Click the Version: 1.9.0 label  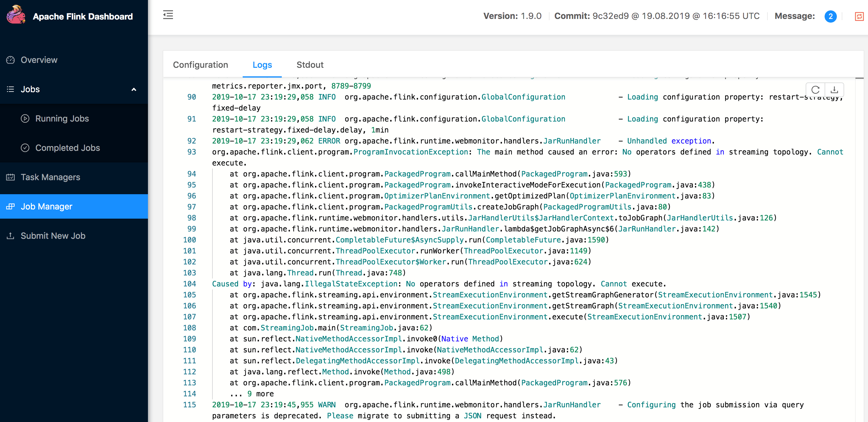click(512, 16)
